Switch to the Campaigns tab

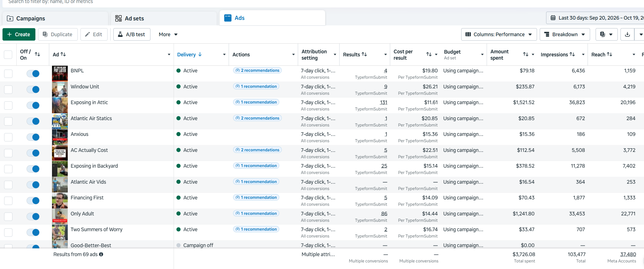55,19
